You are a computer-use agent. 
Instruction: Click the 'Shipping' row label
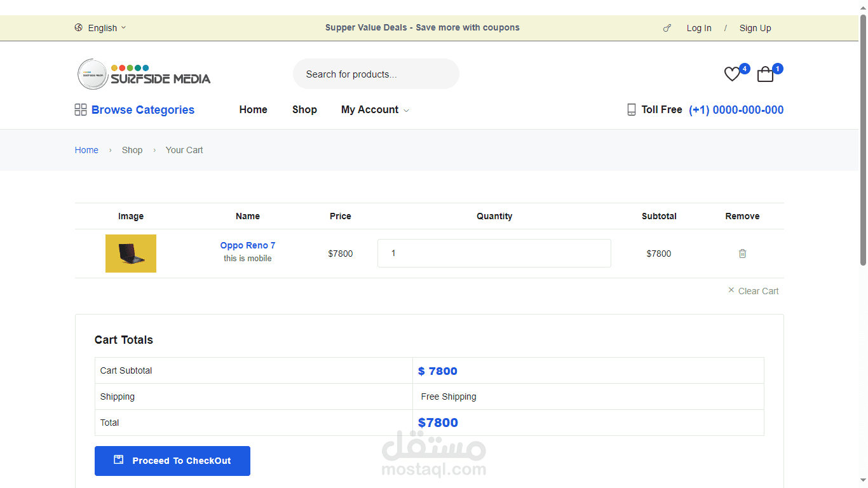pos(118,396)
